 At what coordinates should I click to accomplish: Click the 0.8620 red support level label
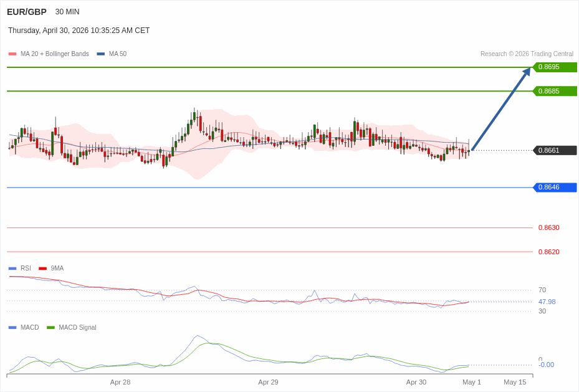(x=548, y=252)
